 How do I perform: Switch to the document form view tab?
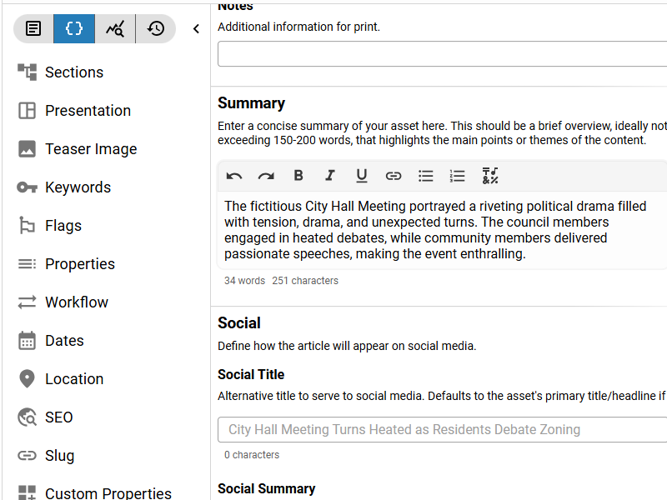[x=34, y=29]
